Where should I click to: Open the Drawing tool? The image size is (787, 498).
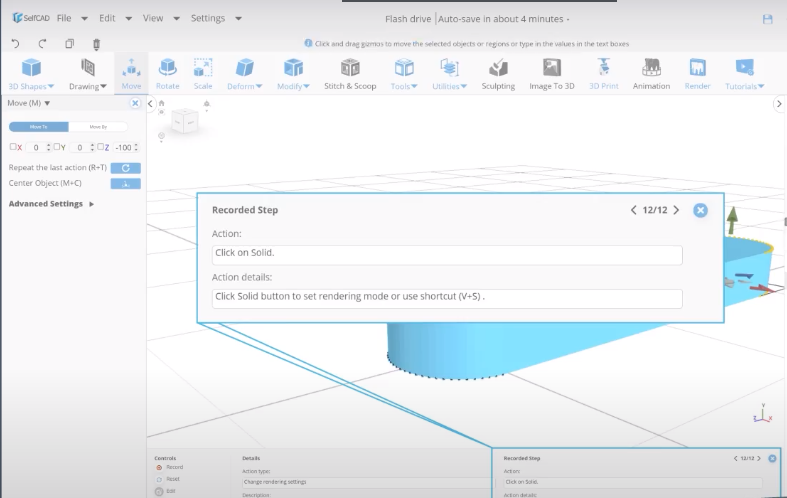pyautogui.click(x=88, y=74)
